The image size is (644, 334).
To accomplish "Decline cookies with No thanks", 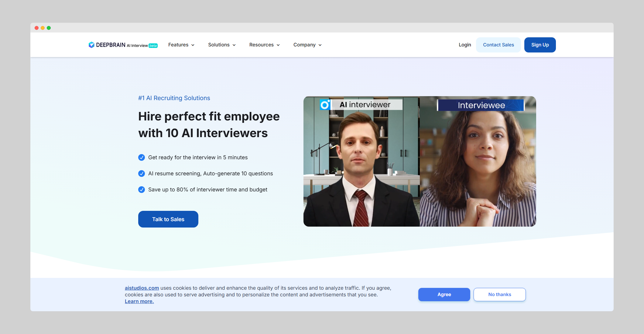I will 500,295.
